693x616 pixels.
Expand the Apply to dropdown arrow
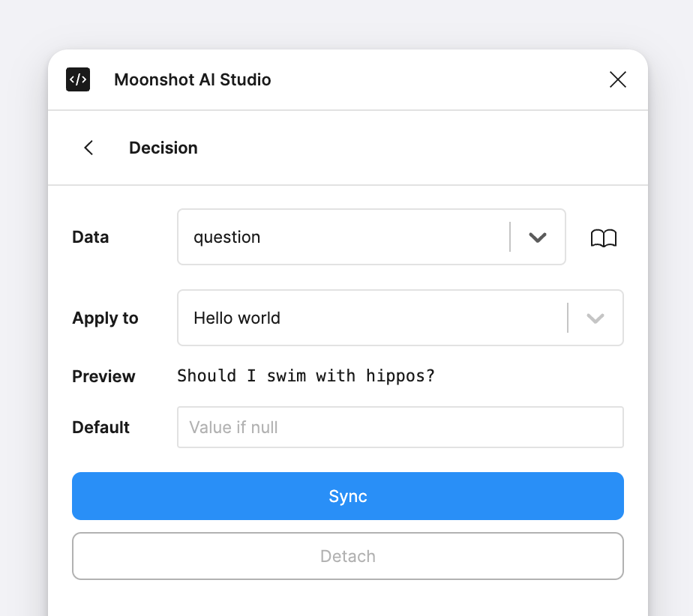click(595, 318)
